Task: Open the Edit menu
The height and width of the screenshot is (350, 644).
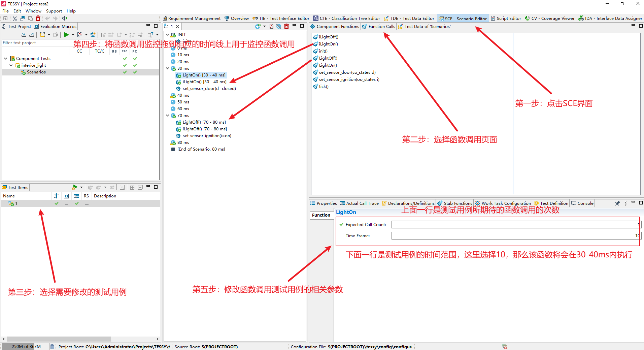Action: pyautogui.click(x=17, y=11)
